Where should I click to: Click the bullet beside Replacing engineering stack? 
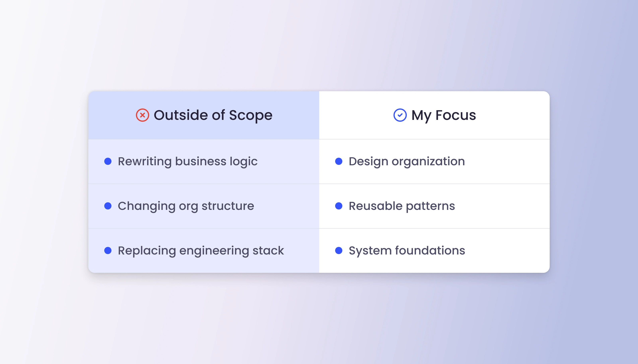[x=108, y=250]
